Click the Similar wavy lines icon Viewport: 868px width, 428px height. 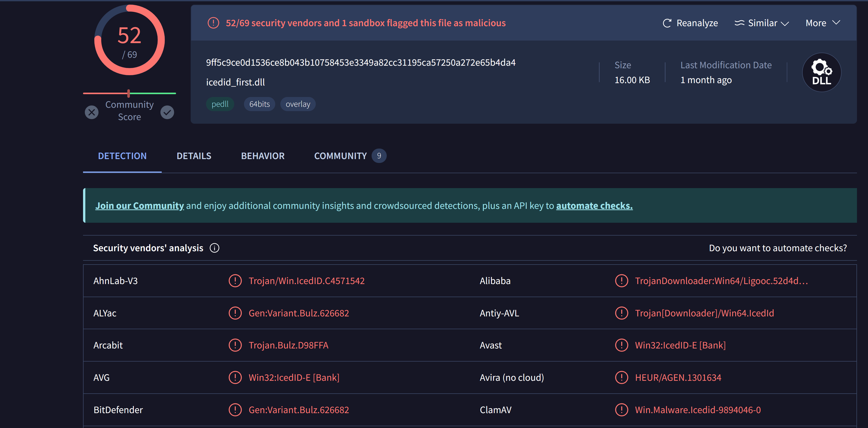click(739, 23)
